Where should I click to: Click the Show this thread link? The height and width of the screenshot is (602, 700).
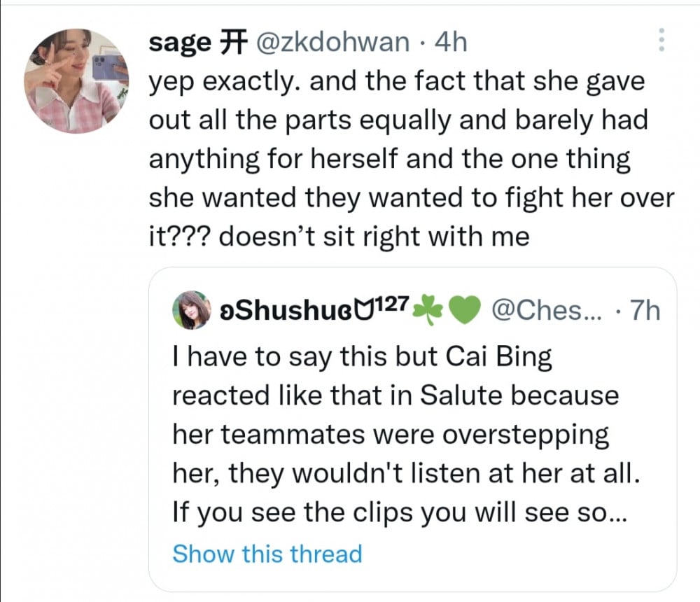pos(267,554)
